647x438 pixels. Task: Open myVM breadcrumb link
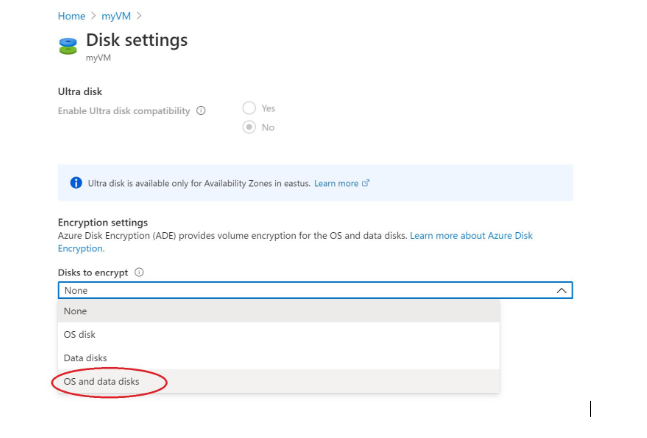[116, 16]
